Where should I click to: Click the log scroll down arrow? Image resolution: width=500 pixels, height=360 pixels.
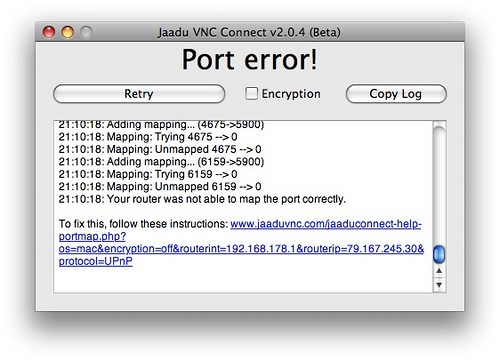click(x=439, y=285)
